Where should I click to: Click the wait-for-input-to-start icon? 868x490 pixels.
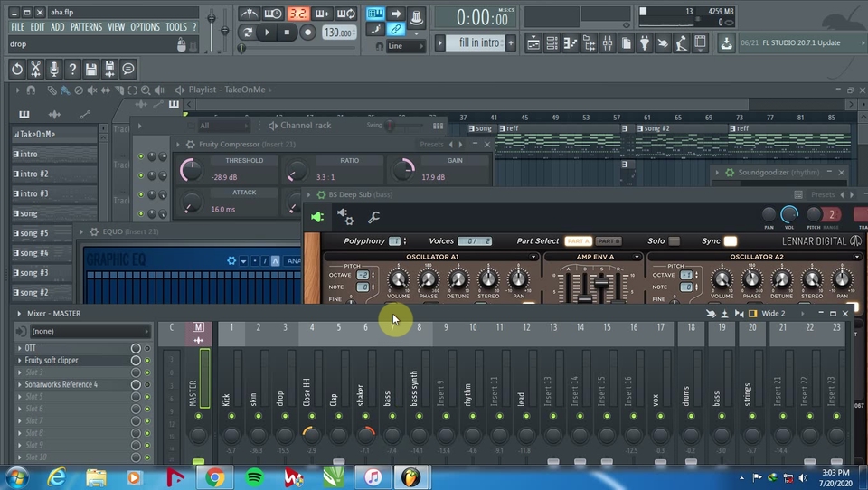coord(273,14)
